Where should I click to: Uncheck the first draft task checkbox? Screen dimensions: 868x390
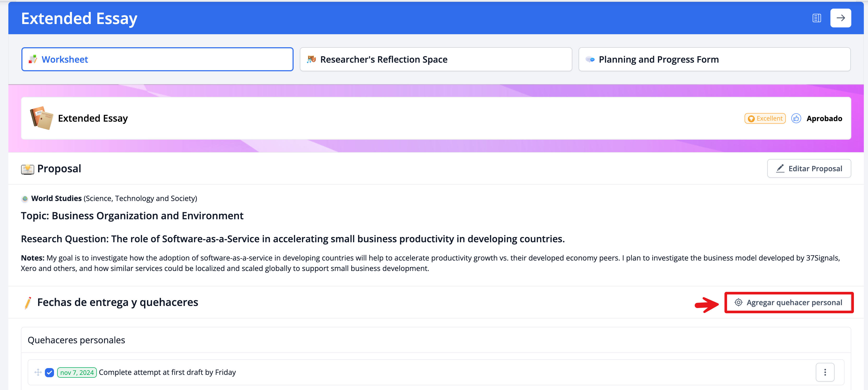[50, 373]
